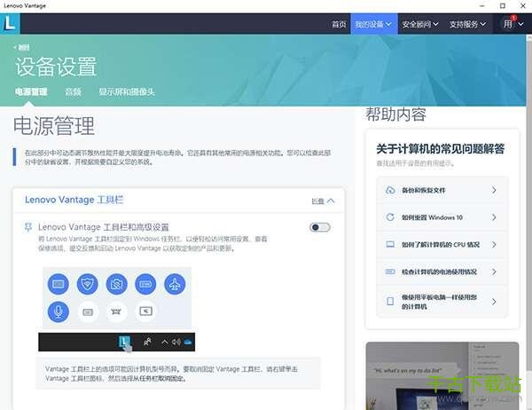Click the refresh icon for 如何重置 Windows 10
The width and height of the screenshot is (532, 410).
[390, 217]
